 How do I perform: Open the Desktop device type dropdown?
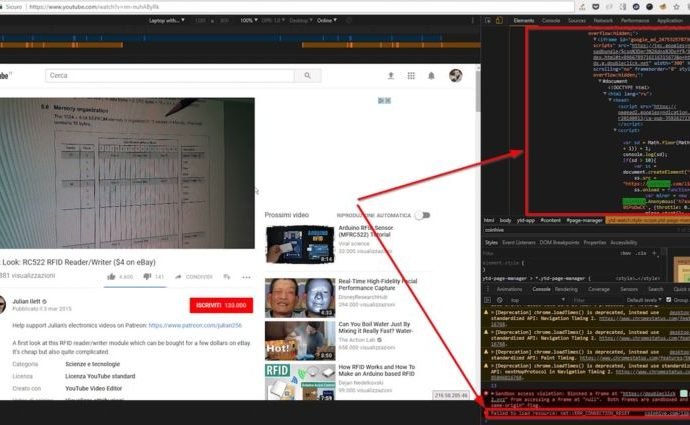point(301,20)
